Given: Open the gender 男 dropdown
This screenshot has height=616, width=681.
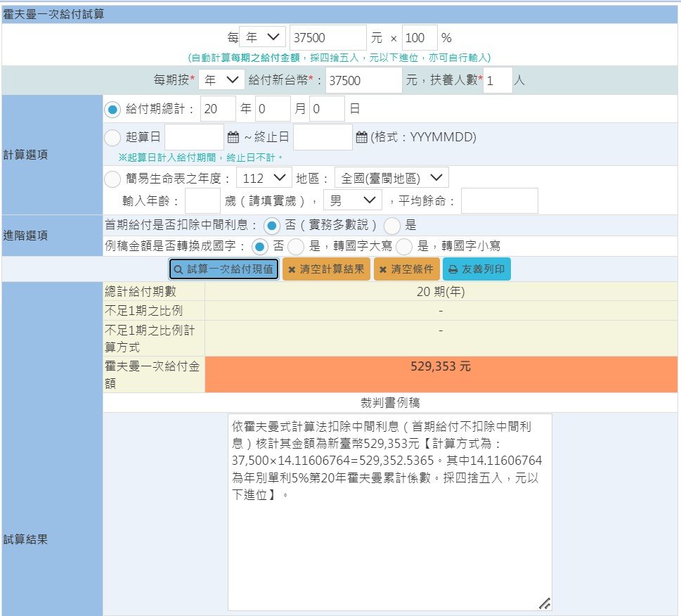Looking at the screenshot, I should pos(352,200).
